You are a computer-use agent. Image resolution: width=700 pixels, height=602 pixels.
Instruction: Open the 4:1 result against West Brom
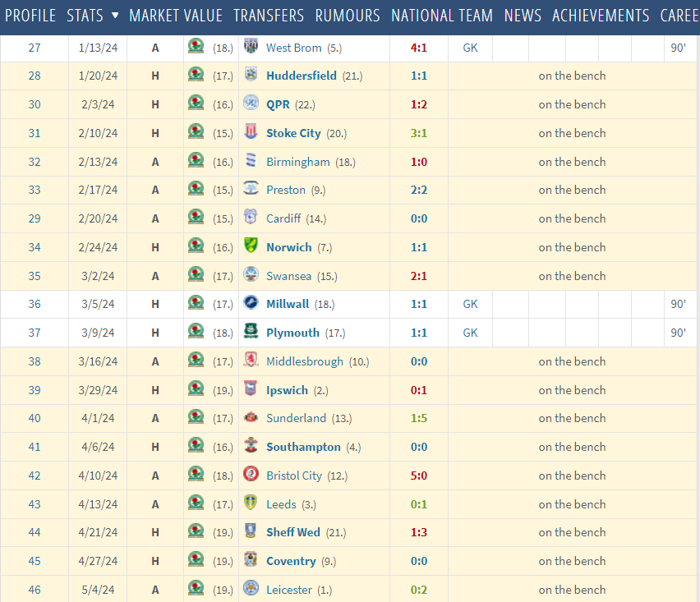tap(419, 48)
